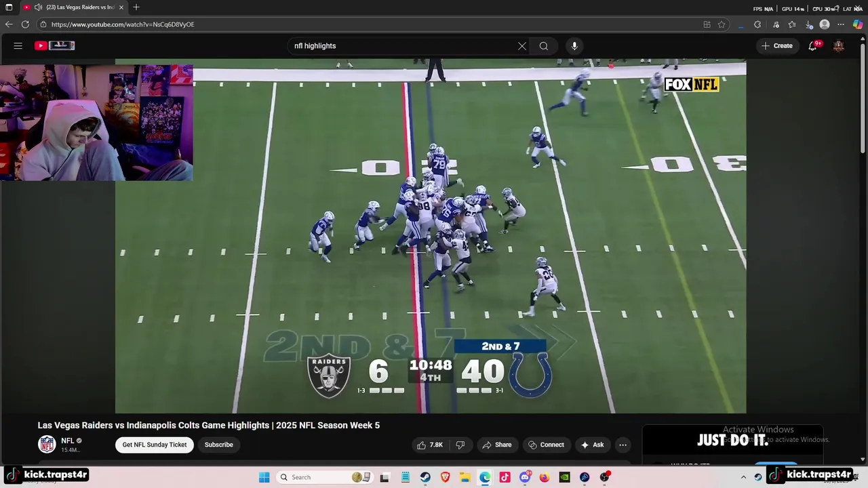This screenshot has width=868, height=488.
Task: Open the apps grid icon in address bar
Action: pyautogui.click(x=707, y=24)
